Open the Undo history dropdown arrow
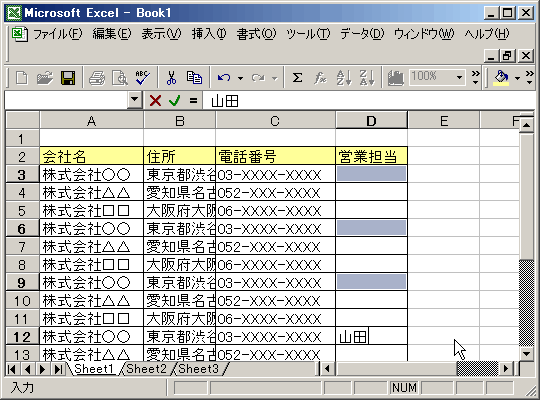 [x=240, y=78]
